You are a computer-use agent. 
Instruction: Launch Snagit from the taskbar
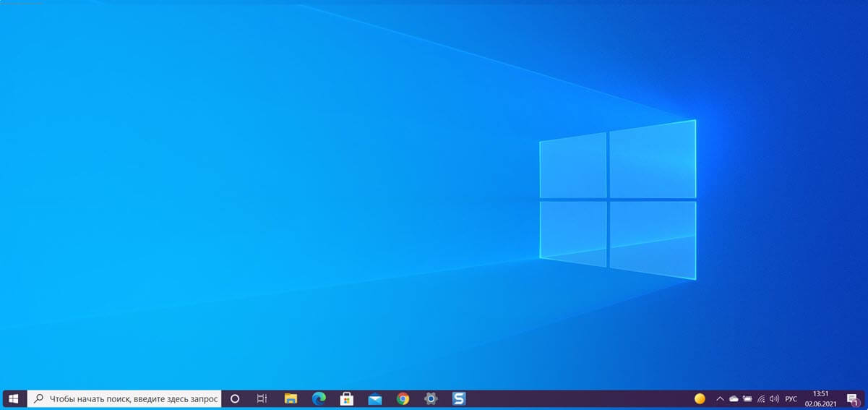[459, 398]
